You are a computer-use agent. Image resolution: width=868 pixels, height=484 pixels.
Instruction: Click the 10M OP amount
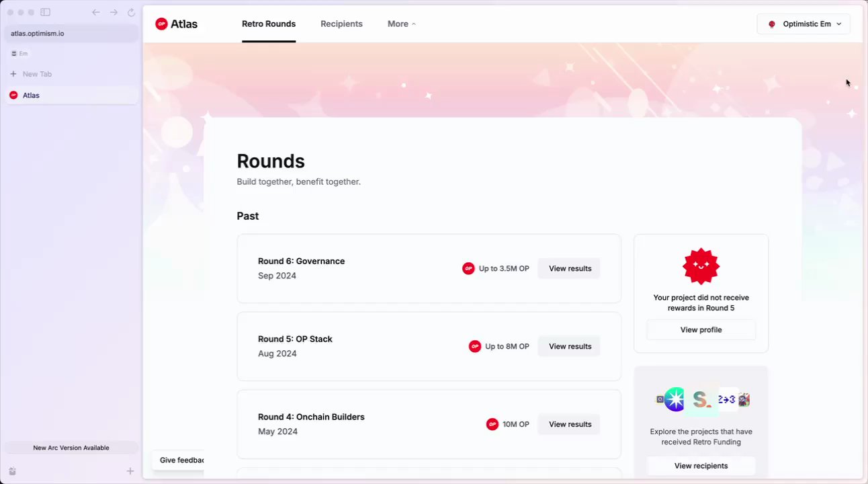tap(516, 424)
